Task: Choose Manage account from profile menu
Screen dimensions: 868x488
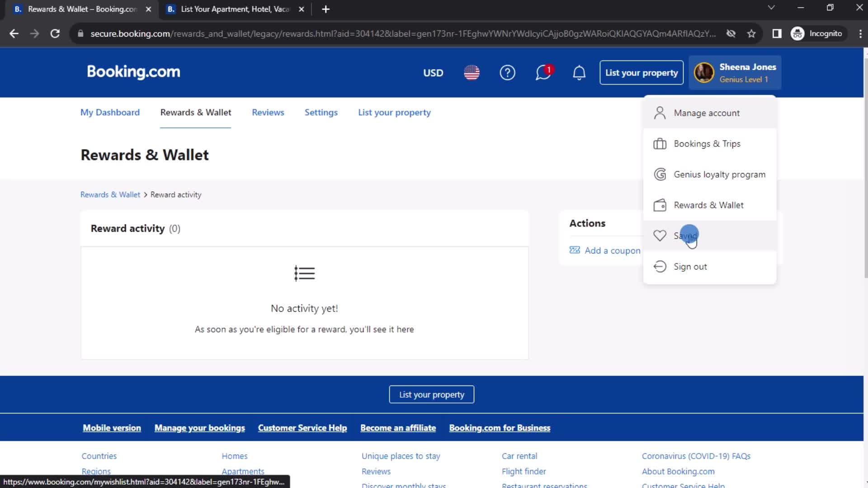Action: coord(710,113)
